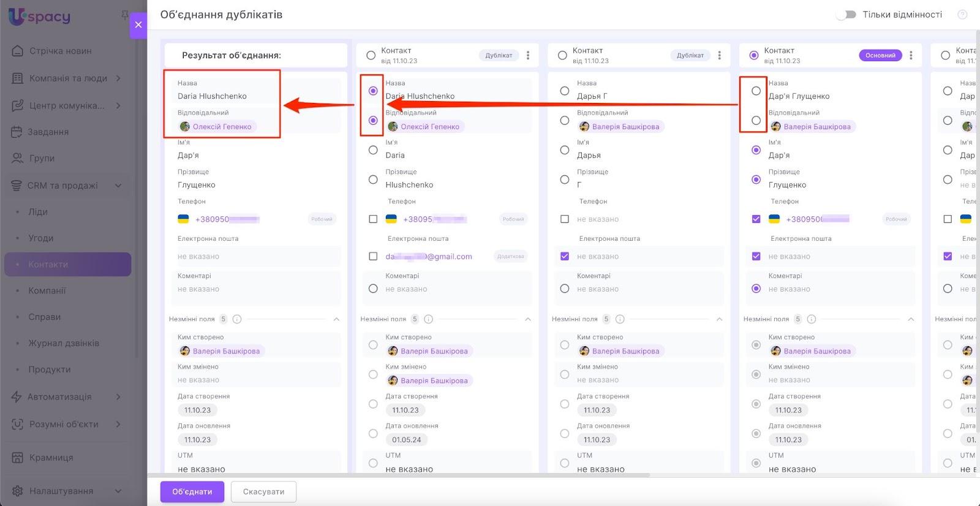980x506 pixels.
Task: Open the help icon beside Тільки відмінності
Action: (962, 15)
